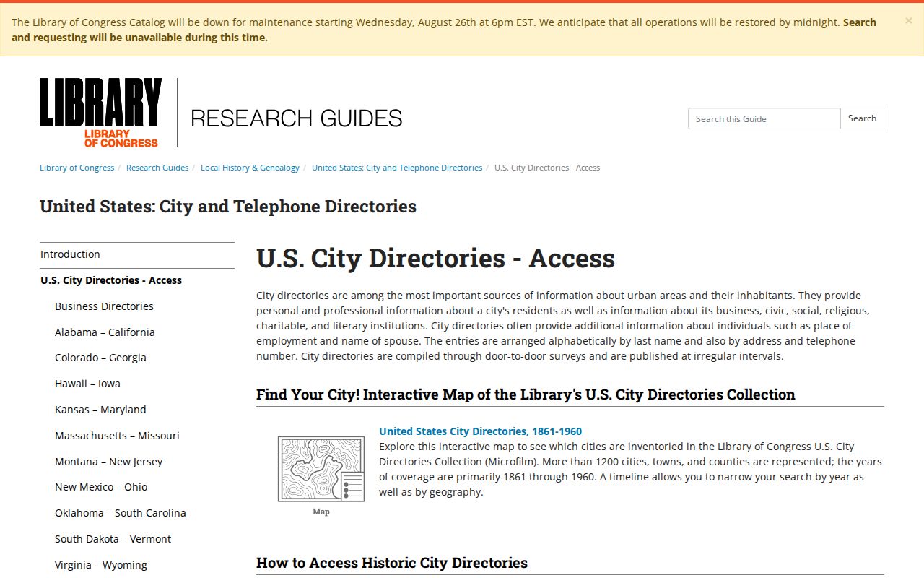Open Massachusetts – Missouri page
This screenshot has height=578, width=924.
pos(117,436)
